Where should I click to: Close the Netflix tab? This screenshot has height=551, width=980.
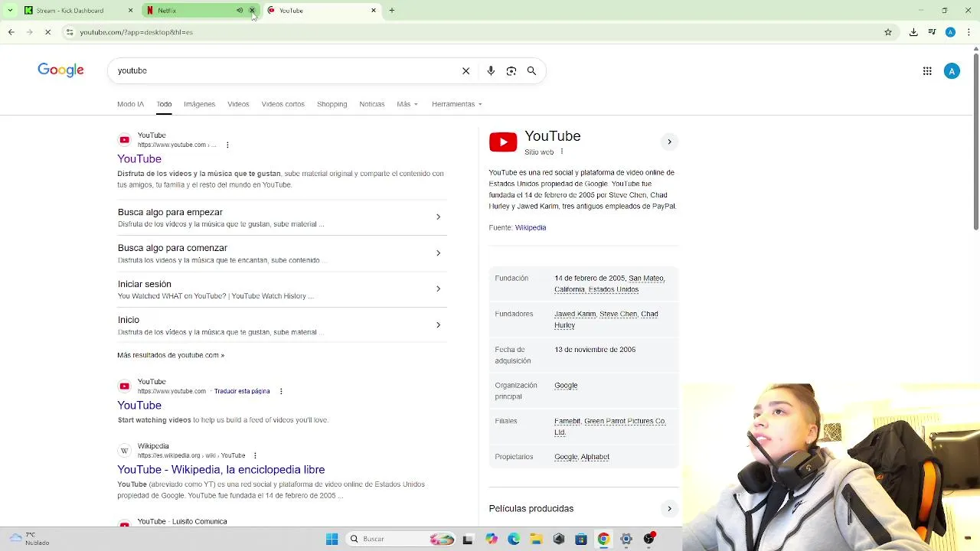(252, 11)
